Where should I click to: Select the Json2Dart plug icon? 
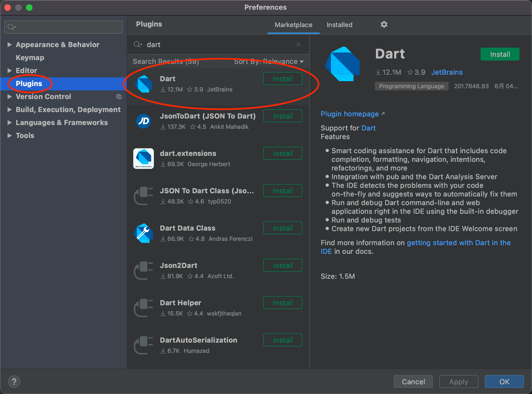click(x=144, y=271)
